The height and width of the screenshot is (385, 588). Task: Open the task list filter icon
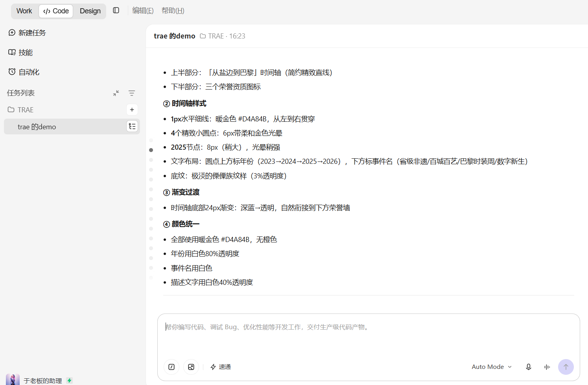132,93
